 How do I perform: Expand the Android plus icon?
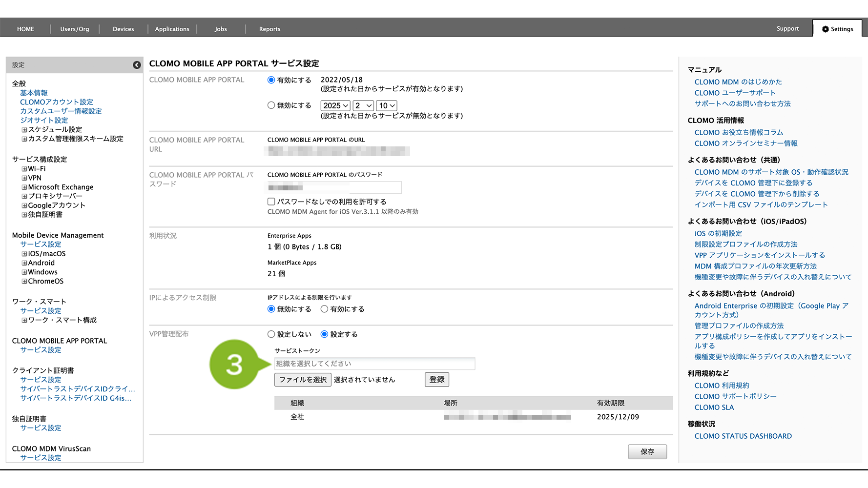pyautogui.click(x=24, y=264)
